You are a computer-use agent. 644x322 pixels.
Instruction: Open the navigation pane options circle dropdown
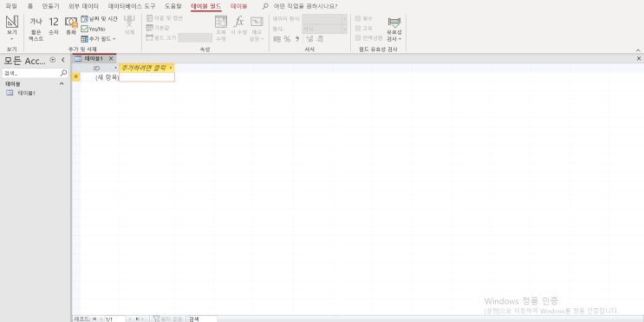pos(53,60)
